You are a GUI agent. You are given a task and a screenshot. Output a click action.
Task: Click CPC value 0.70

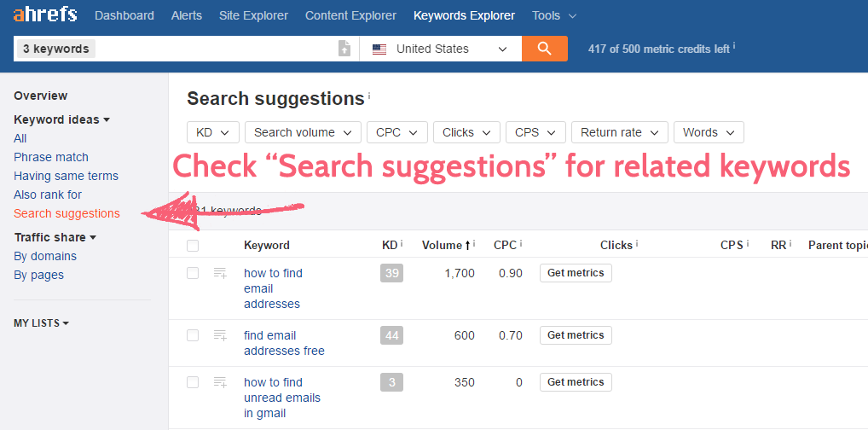511,335
